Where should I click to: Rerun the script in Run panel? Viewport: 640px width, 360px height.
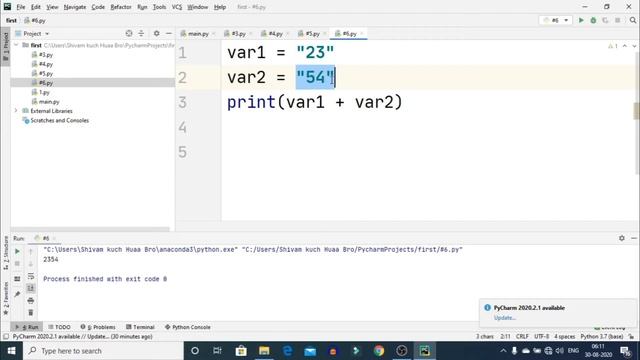(17, 251)
